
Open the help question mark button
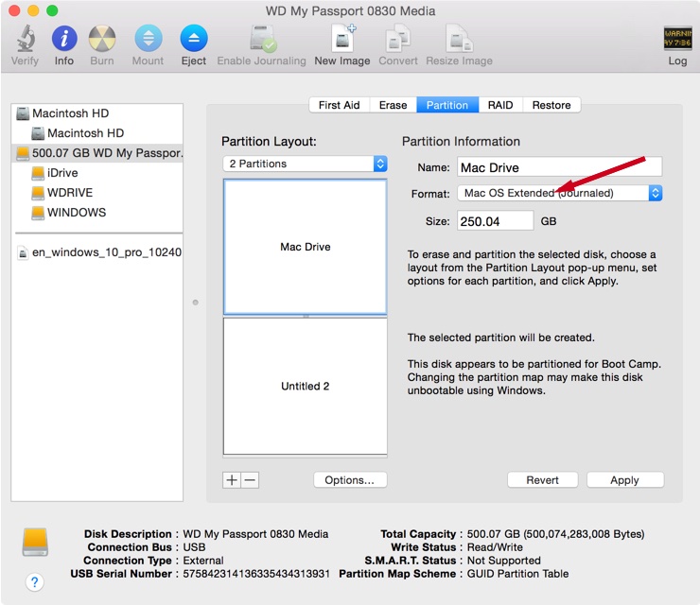click(x=34, y=581)
